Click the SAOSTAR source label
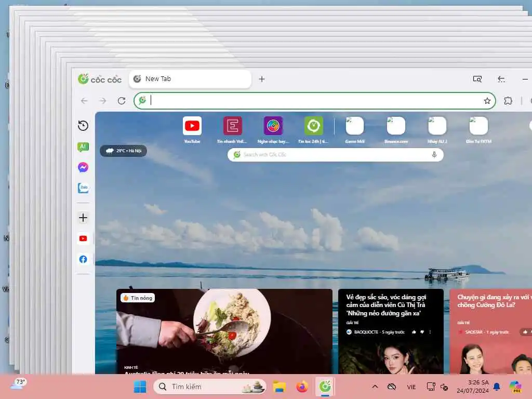This screenshot has height=399, width=532. coord(474,332)
